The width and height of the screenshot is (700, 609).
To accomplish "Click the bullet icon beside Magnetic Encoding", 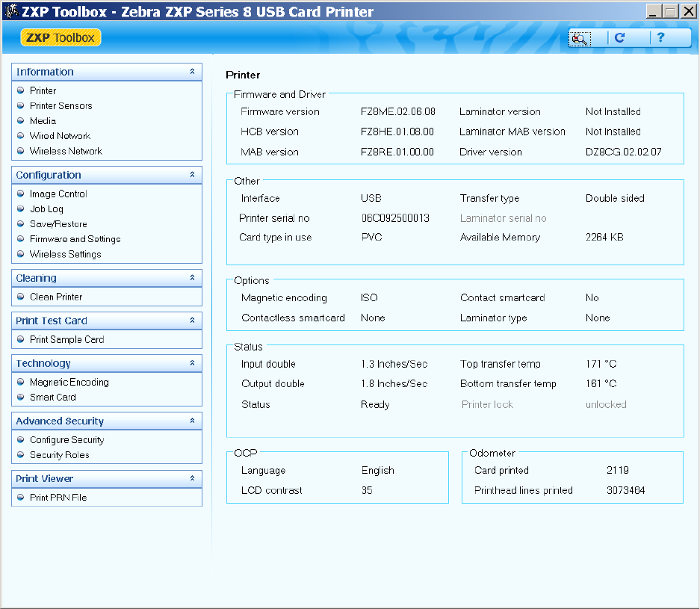I will [20, 382].
